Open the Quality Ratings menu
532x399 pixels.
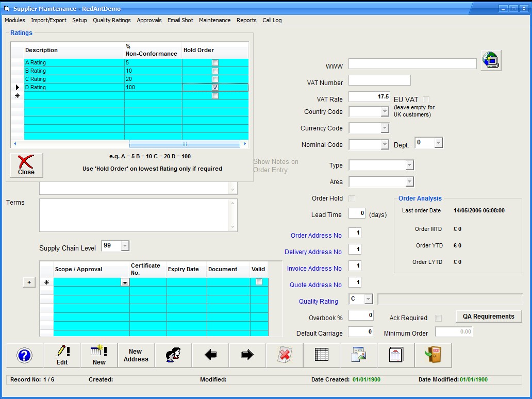tap(111, 20)
